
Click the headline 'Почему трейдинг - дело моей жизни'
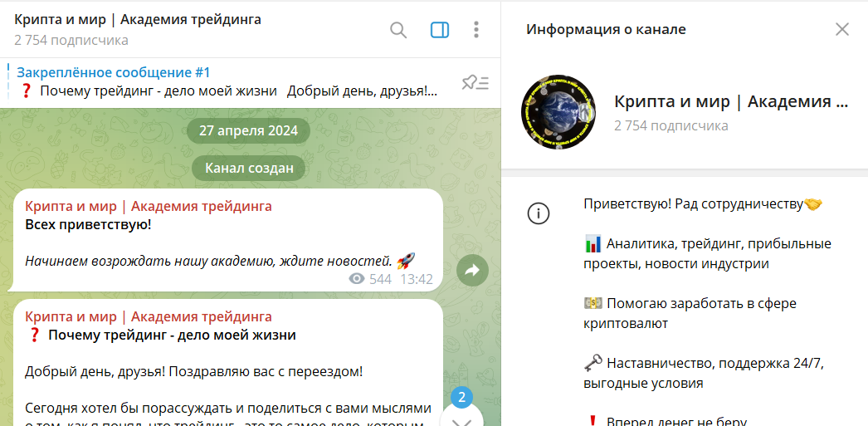click(x=172, y=335)
